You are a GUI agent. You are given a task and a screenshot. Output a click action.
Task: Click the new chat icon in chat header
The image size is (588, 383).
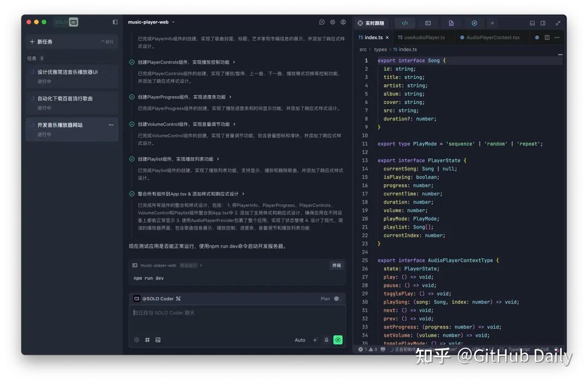(322, 22)
